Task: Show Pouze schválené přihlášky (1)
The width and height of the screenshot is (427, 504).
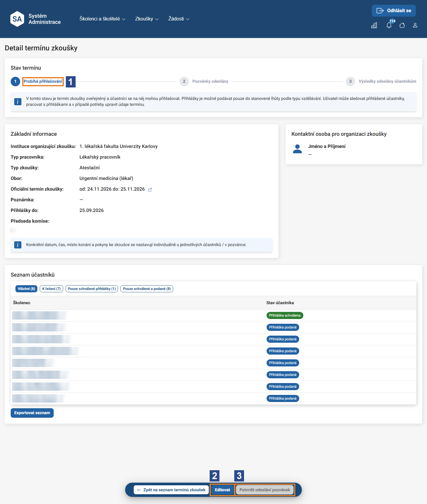Action: [x=92, y=289]
